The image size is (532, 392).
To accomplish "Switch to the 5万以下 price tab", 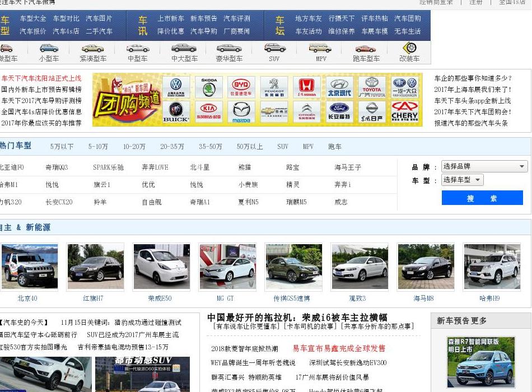I will [62, 147].
